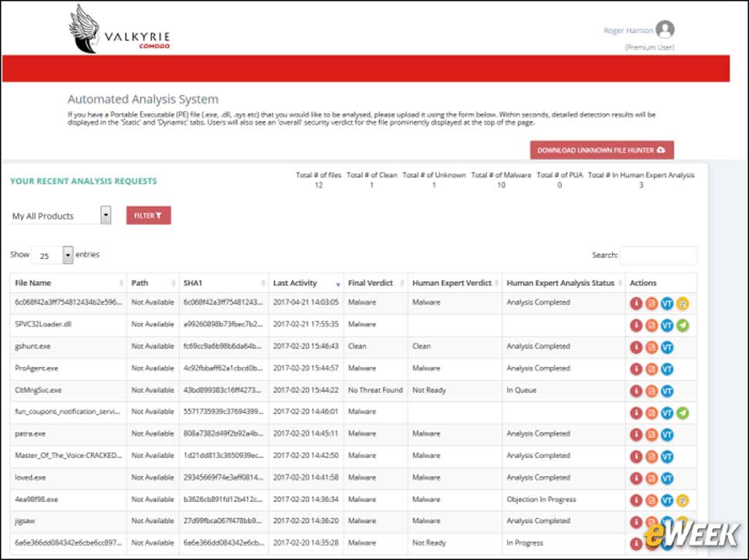749x560 pixels.
Task: Open red info icon for loved.exe
Action: (635, 478)
